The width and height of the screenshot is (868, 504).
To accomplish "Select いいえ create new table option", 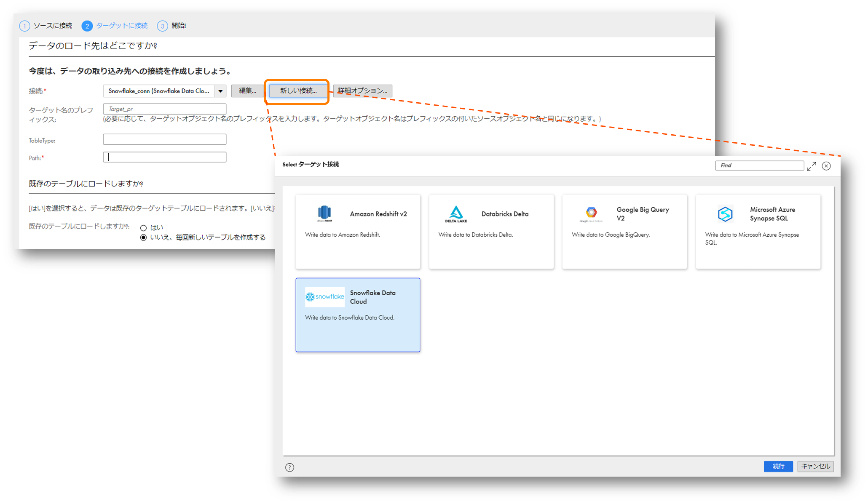I will 143,237.
